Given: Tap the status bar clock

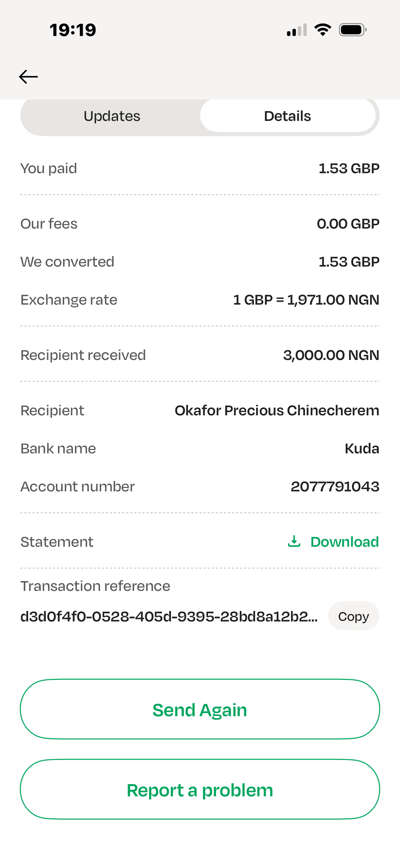Looking at the screenshot, I should tap(73, 30).
